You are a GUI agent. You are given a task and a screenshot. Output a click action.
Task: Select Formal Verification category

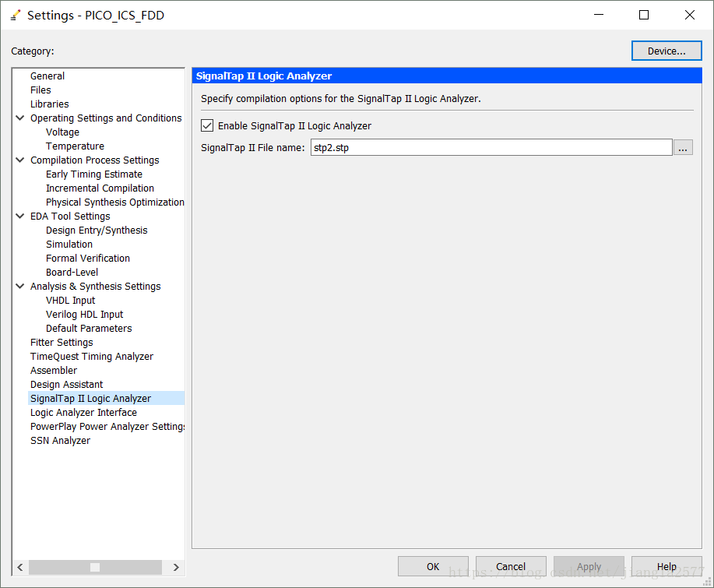click(x=88, y=259)
